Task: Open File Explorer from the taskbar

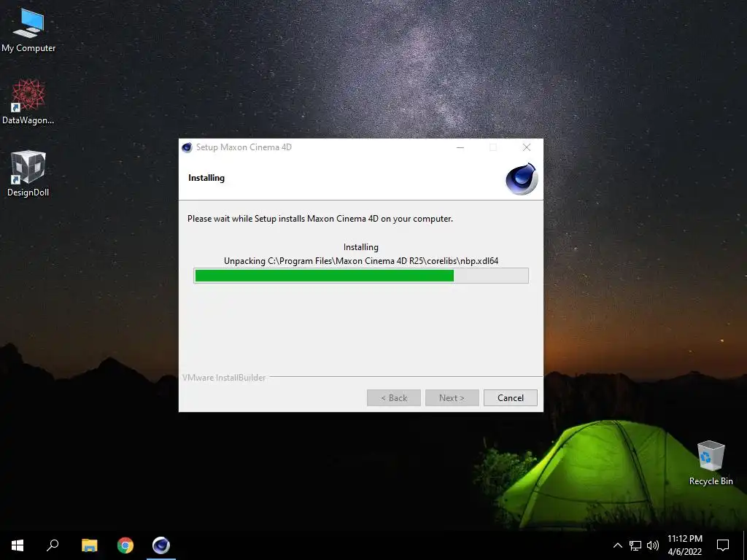Action: (89, 545)
